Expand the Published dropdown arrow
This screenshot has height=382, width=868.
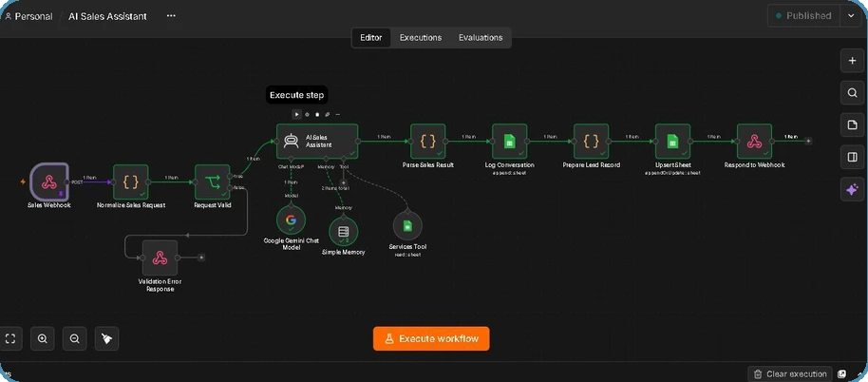coord(852,16)
